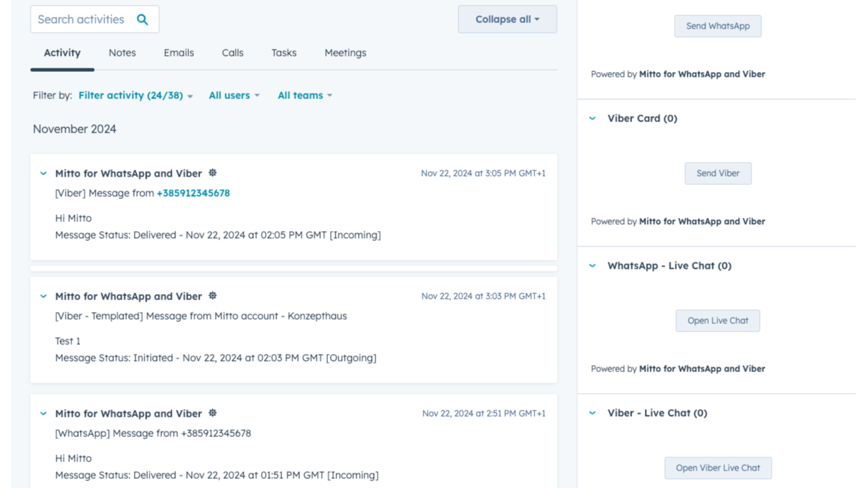Open settings gear on the 3:05 PM Mitto activity

tap(212, 172)
